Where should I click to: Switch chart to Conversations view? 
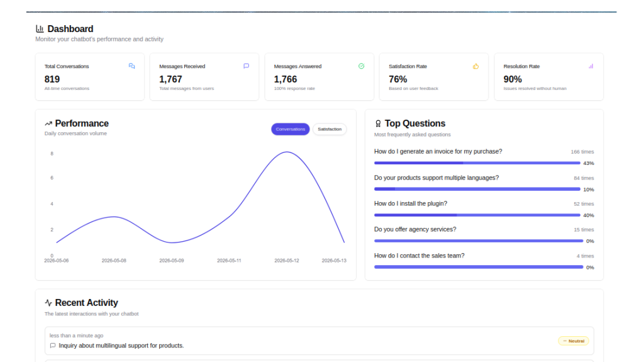291,129
